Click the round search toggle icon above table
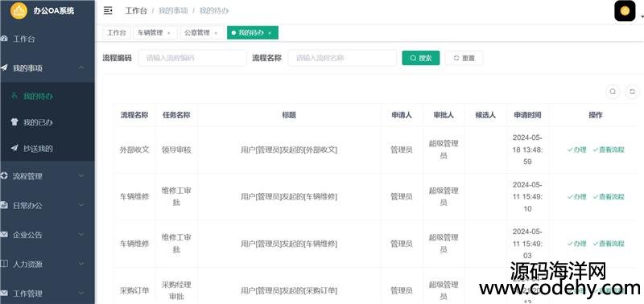This screenshot has width=644, height=304. click(613, 92)
